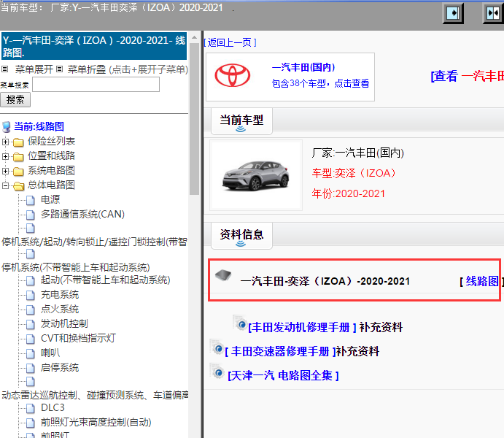This screenshot has height=438, width=504.
Task: Click the 位置和线路 folder icon
Action: [18, 157]
